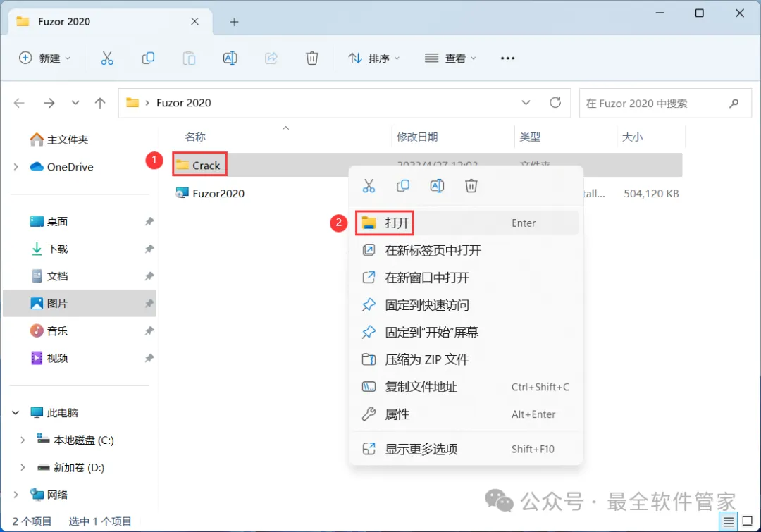This screenshot has width=761, height=532.
Task: Click the Delete trash icon in top toolbar
Action: 312,58
